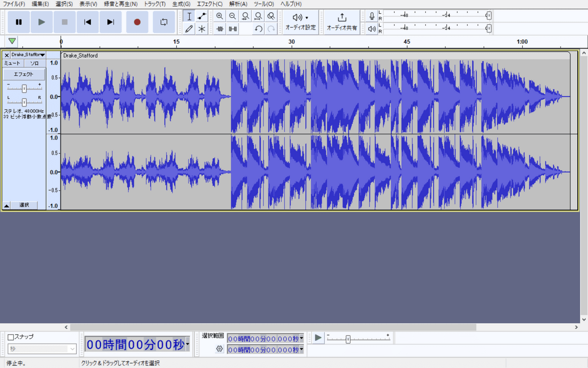Open the オーディオ共有 share audio button
This screenshot has width=588, height=368.
342,22
